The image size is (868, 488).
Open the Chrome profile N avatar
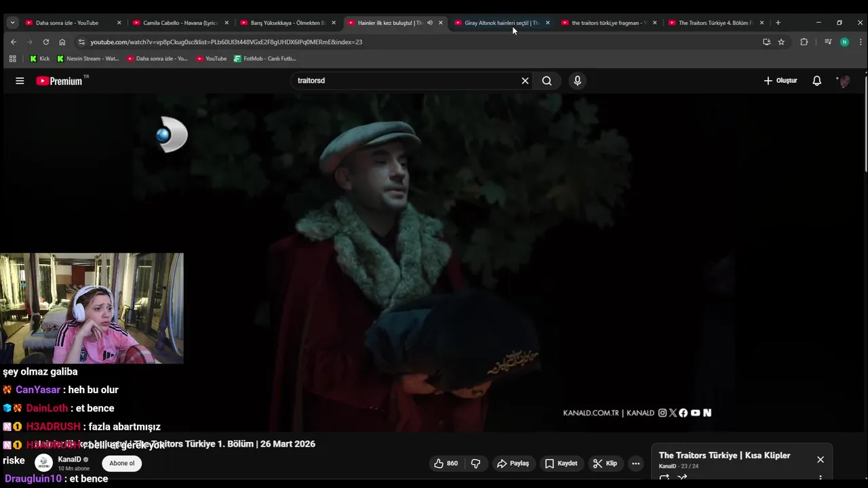coord(844,42)
